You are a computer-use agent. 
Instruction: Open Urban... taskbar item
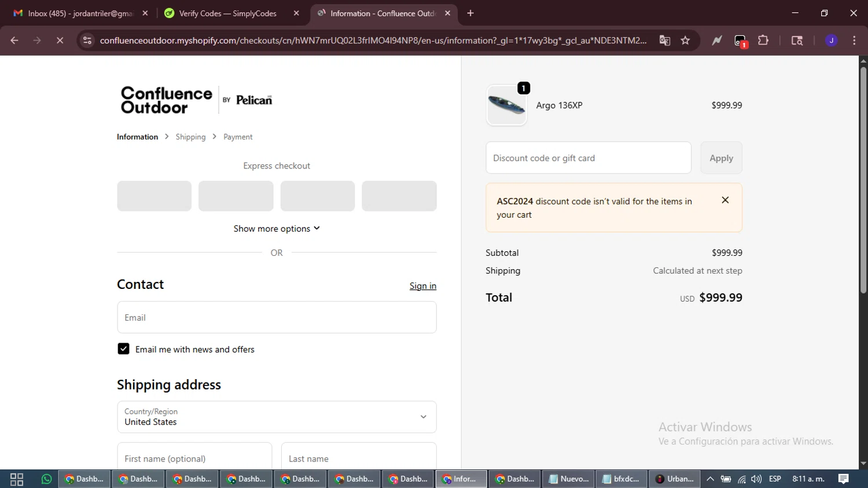coord(675,479)
